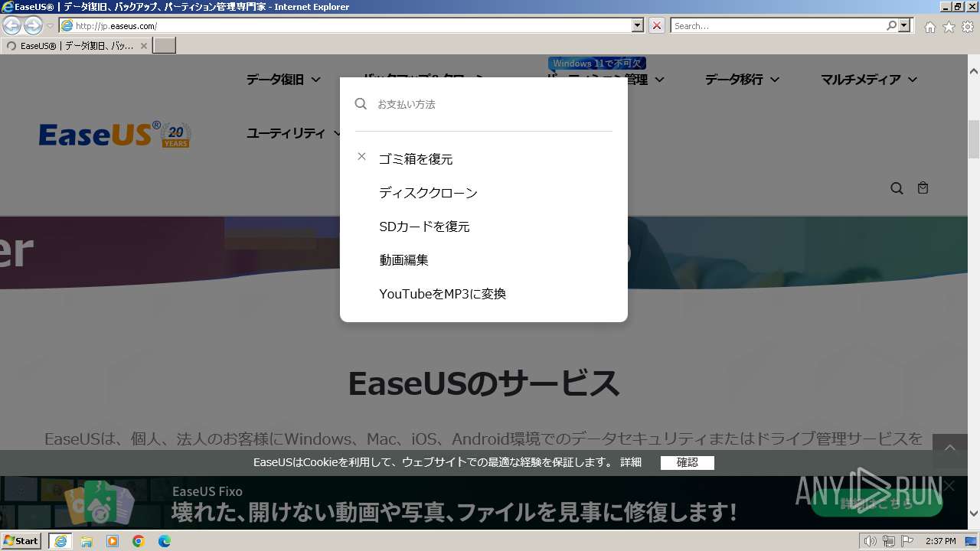The height and width of the screenshot is (551, 980).
Task: Click the EaseUSのサービス heading
Action: 484,383
